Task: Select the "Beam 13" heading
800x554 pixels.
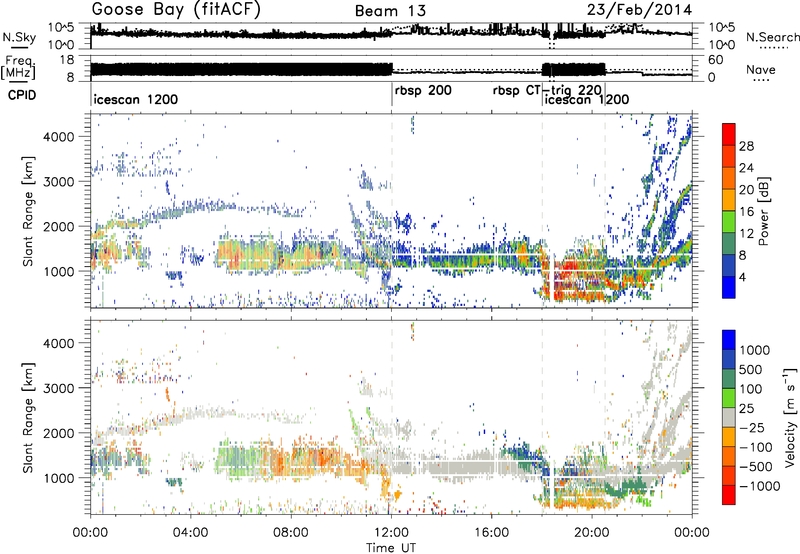Action: tap(390, 11)
